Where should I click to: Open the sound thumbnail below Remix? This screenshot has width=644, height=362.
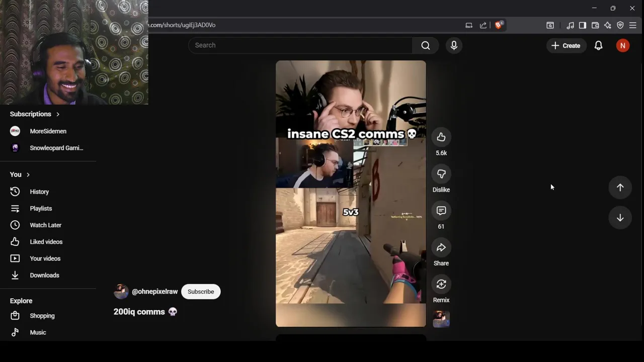click(x=441, y=319)
